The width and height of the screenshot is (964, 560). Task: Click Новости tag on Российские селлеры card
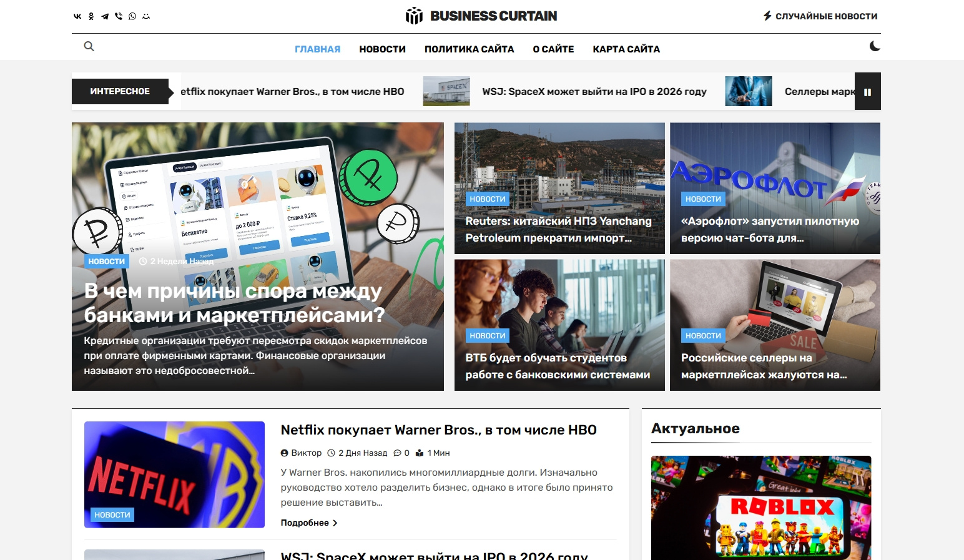click(703, 336)
